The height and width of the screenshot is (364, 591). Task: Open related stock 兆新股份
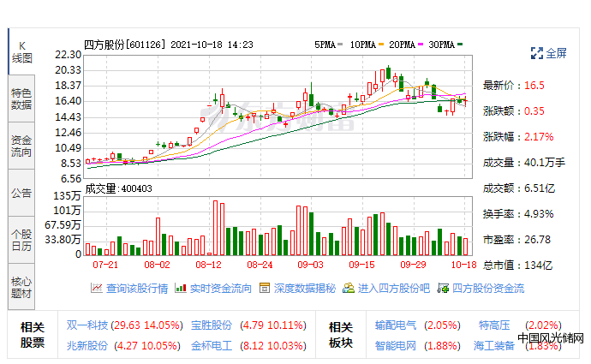(x=87, y=345)
